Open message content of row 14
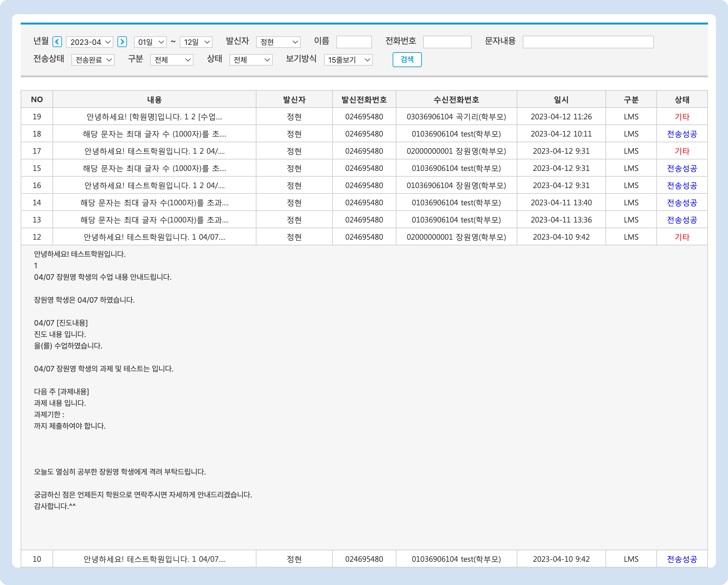Viewport: 728px width, 585px height. coord(154,203)
